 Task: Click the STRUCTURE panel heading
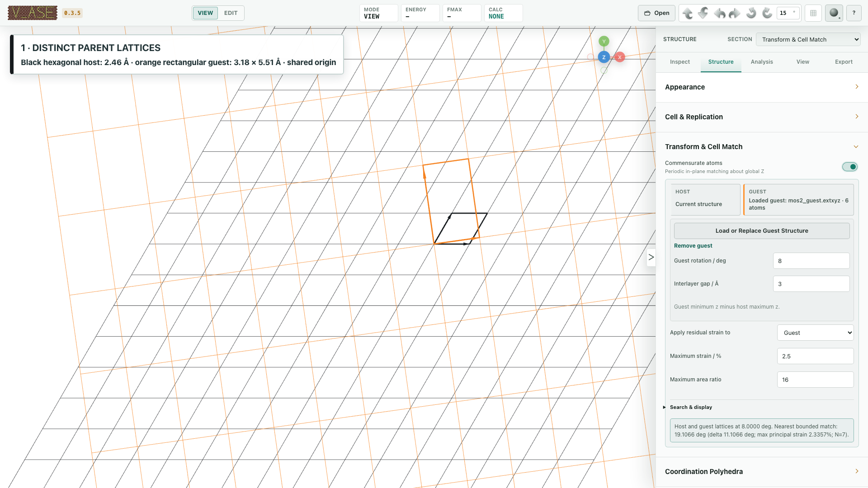pyautogui.click(x=679, y=39)
